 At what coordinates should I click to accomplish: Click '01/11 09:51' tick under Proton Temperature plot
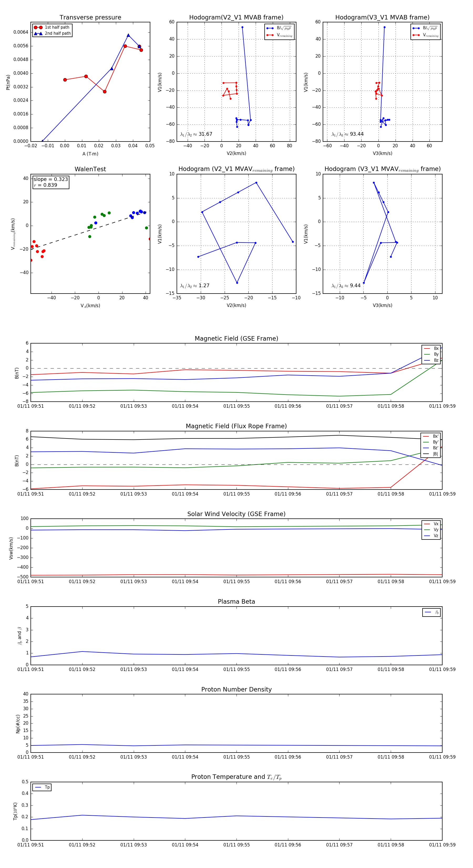pyautogui.click(x=31, y=845)
